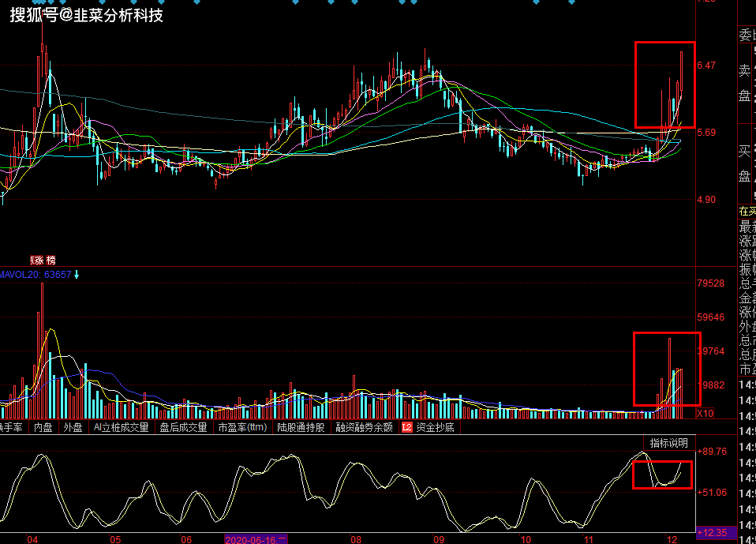This screenshot has height=544, width=756.
Task: Click the 79528 volume axis label
Action: (x=711, y=283)
